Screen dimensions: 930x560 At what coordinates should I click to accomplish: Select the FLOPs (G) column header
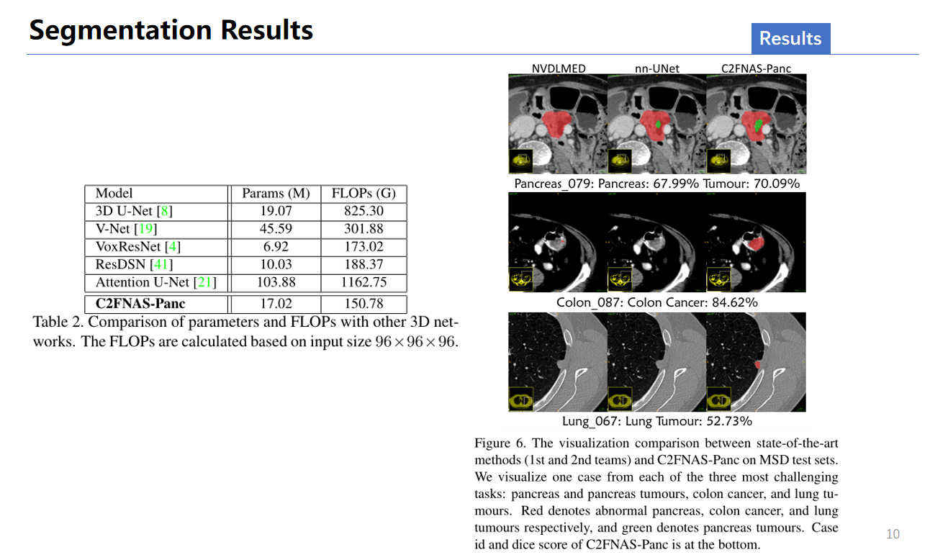coord(364,194)
